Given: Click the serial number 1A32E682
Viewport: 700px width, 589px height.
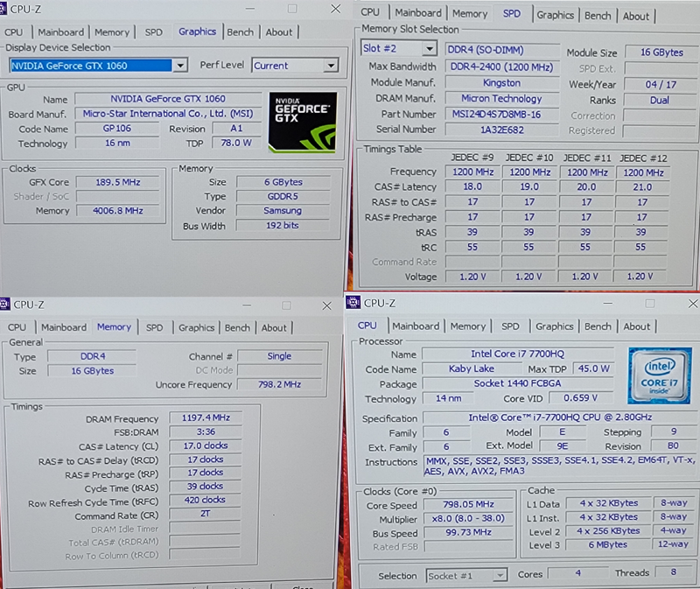Looking at the screenshot, I should coord(501,130).
